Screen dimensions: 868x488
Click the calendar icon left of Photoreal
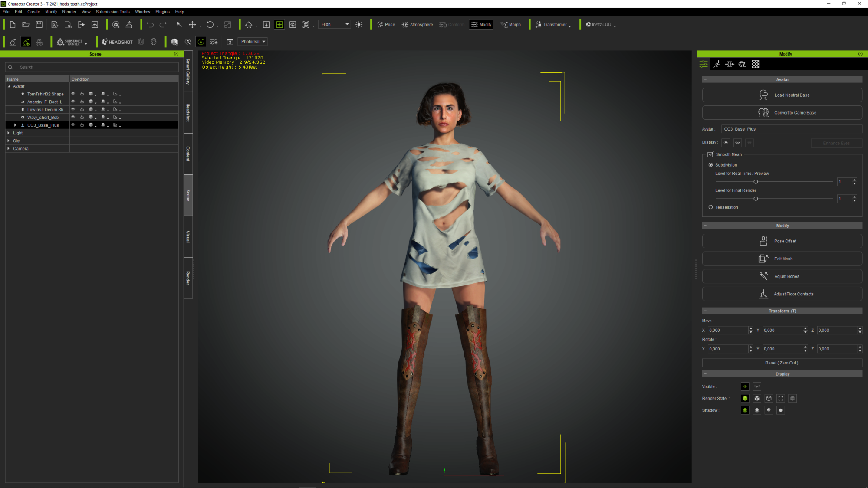tap(230, 42)
